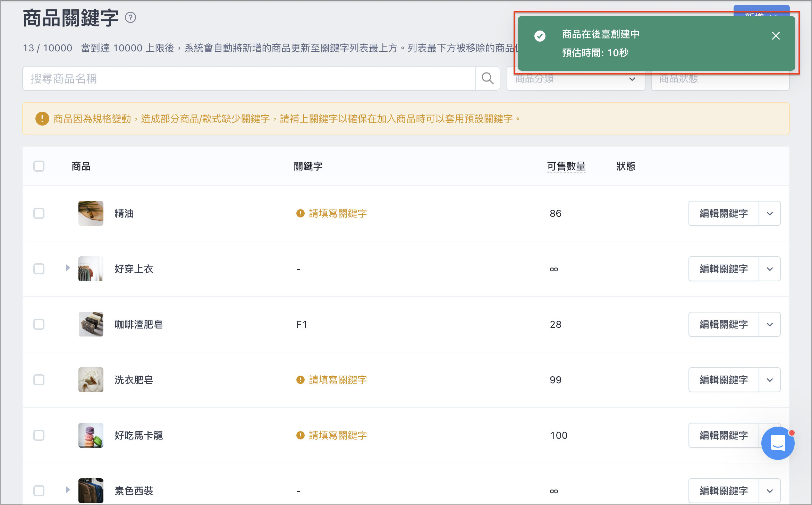Open dropdown arrow beside 咖啡渣肥皂 編輯關鍵字
Viewport: 812px width, 505px height.
770,324
